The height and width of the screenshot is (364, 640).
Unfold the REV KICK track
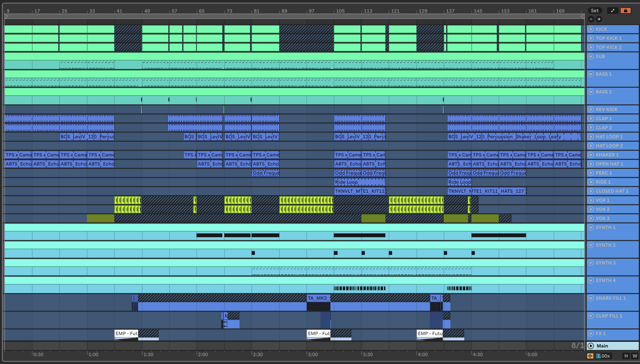[x=591, y=109]
